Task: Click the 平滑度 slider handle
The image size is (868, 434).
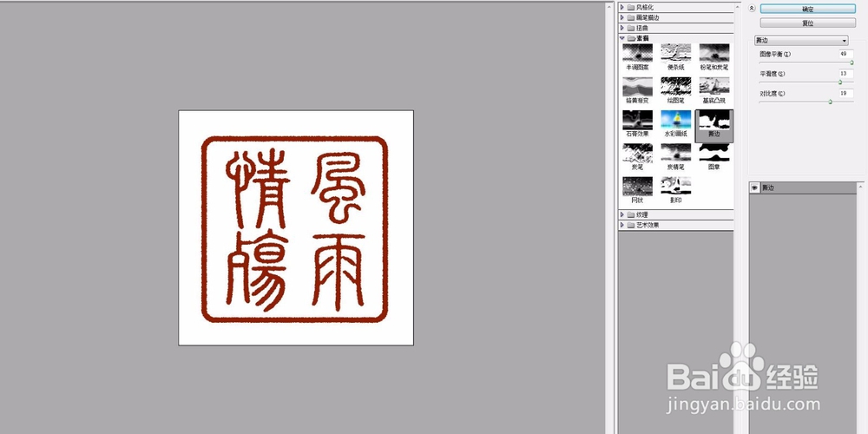Action: click(x=839, y=82)
